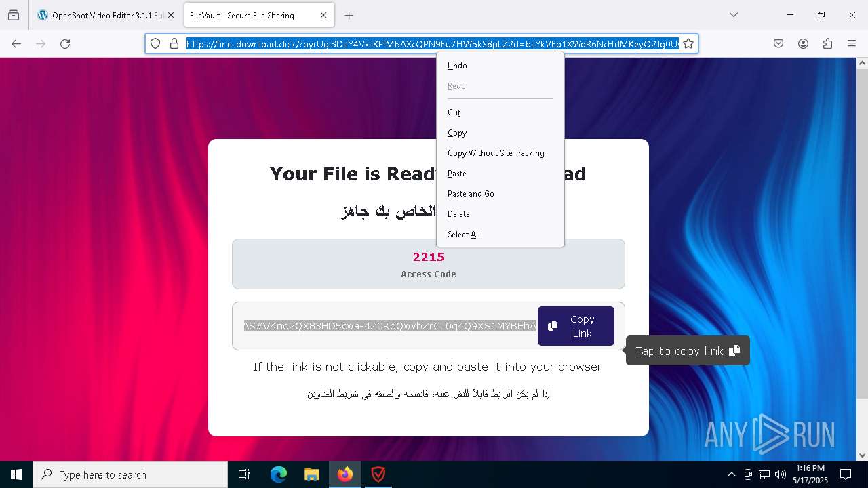Image resolution: width=868 pixels, height=488 pixels.
Task: Open the taskbar clock 1:16 PM
Action: coord(810,474)
